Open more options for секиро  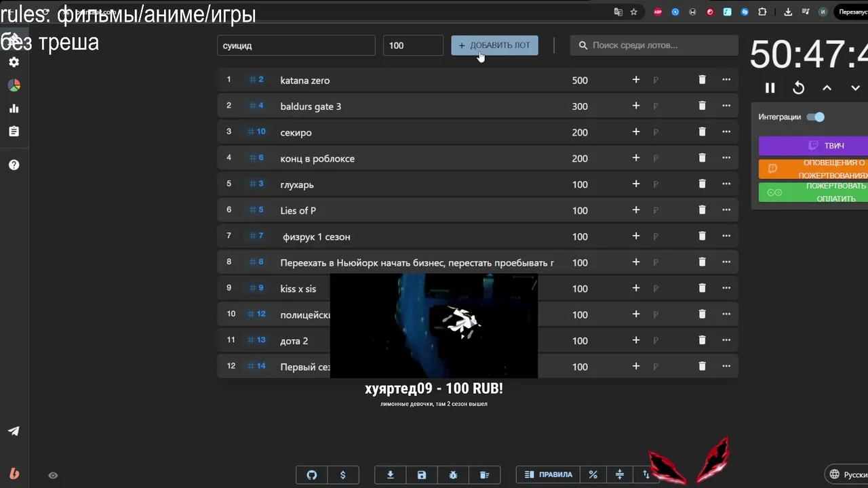[726, 132]
